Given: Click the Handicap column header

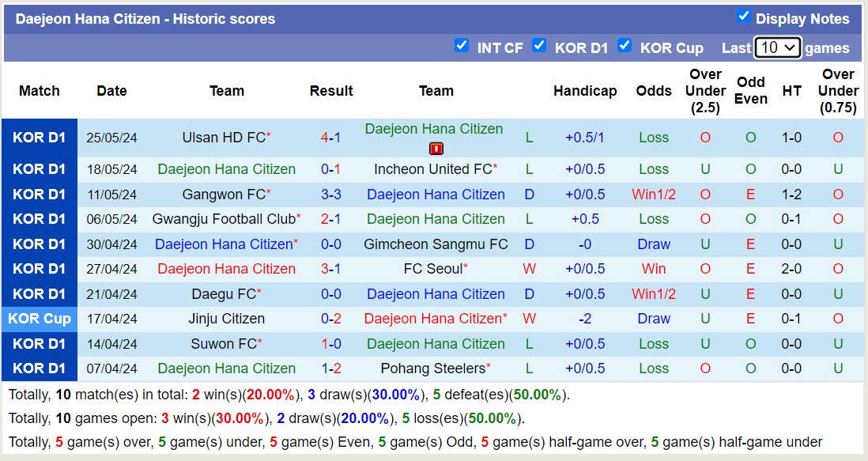Looking at the screenshot, I should [x=585, y=91].
